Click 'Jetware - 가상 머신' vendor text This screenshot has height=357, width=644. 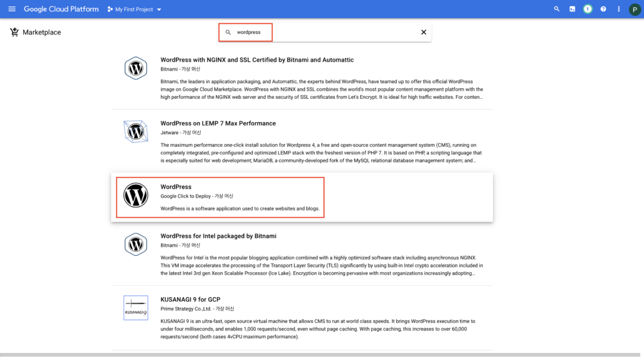pyautogui.click(x=180, y=132)
